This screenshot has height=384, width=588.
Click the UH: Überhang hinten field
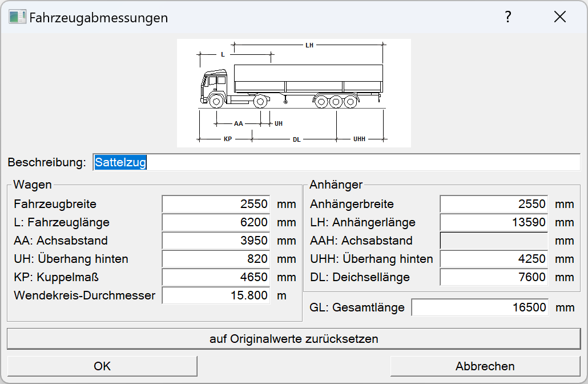tap(216, 259)
